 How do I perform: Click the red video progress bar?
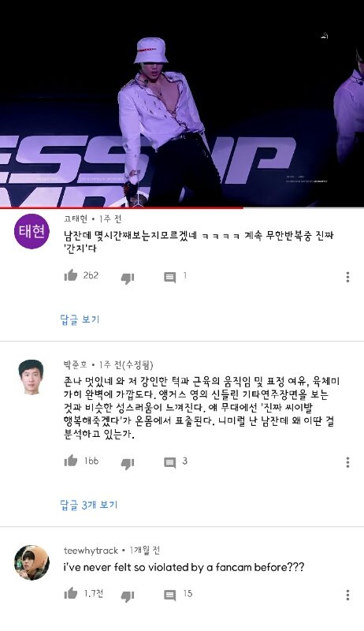pyautogui.click(x=182, y=207)
